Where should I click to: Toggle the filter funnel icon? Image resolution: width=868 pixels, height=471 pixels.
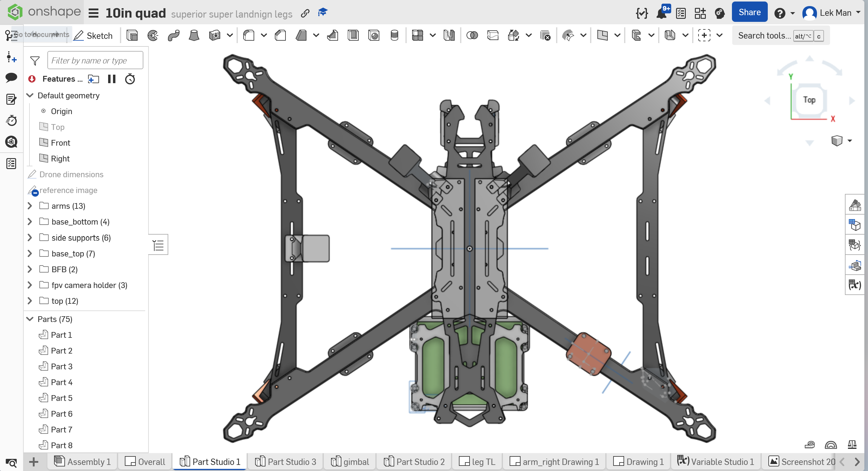(35, 61)
